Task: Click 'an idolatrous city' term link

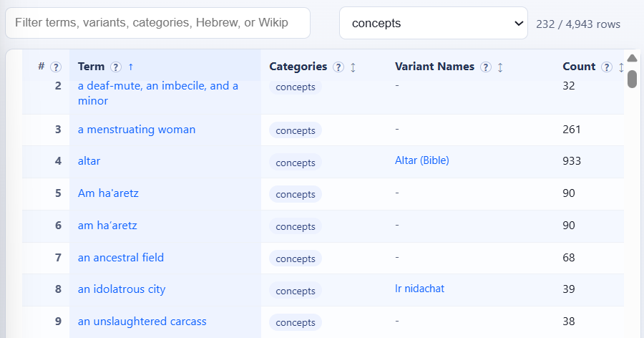Action: tap(121, 289)
